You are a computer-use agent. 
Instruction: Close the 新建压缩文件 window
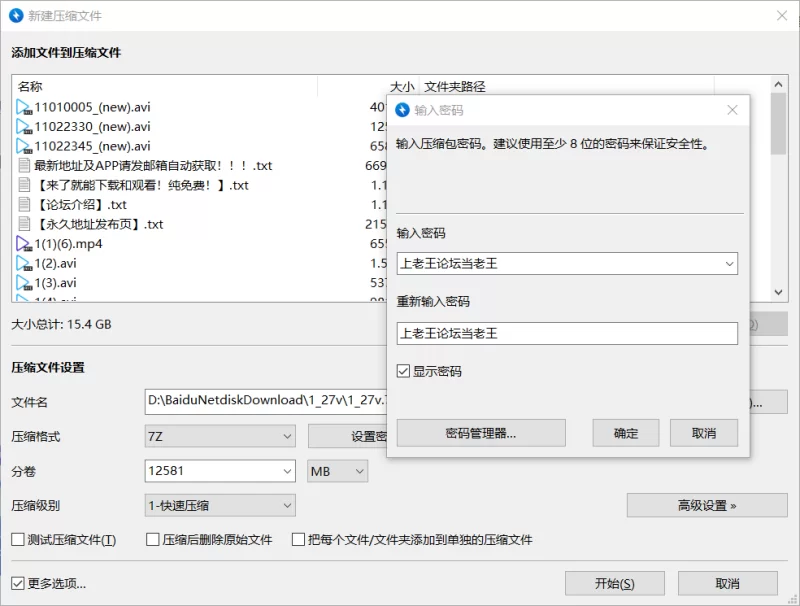[x=782, y=15]
